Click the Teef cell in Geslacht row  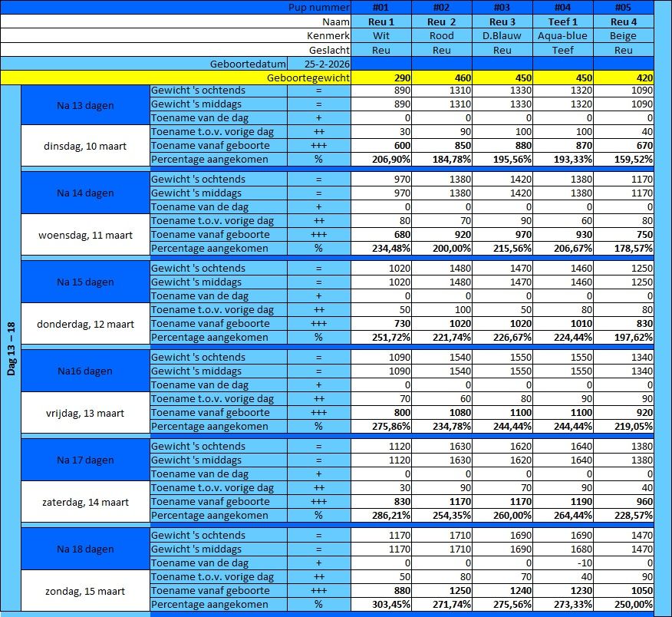click(x=563, y=50)
